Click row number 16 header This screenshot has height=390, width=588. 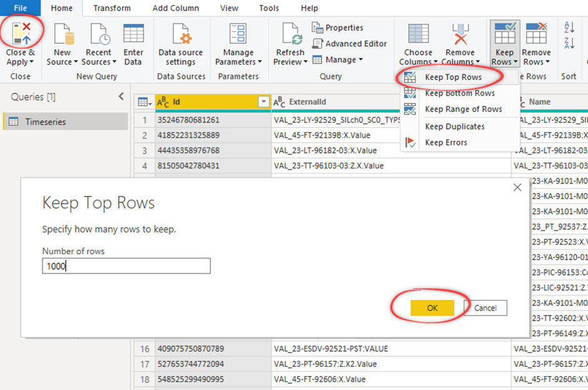[x=144, y=349]
